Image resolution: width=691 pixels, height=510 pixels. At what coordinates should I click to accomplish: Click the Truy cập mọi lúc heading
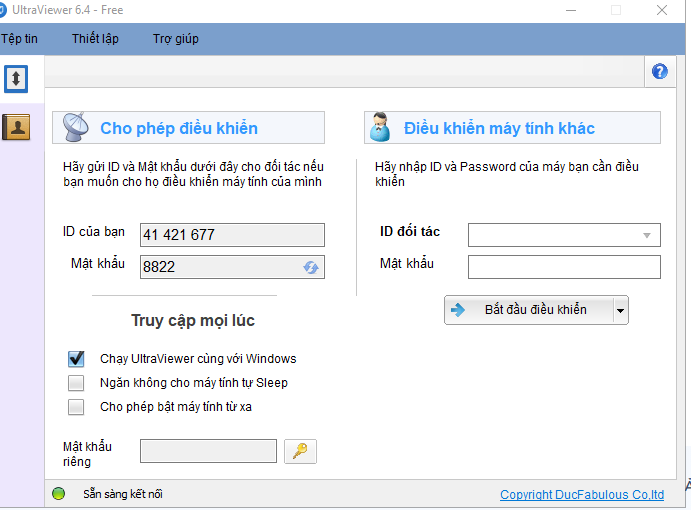[193, 320]
